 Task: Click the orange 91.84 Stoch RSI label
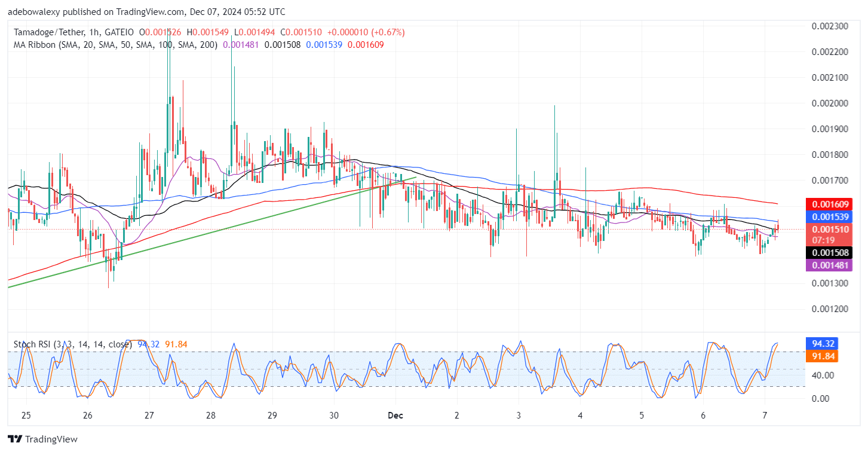(822, 356)
